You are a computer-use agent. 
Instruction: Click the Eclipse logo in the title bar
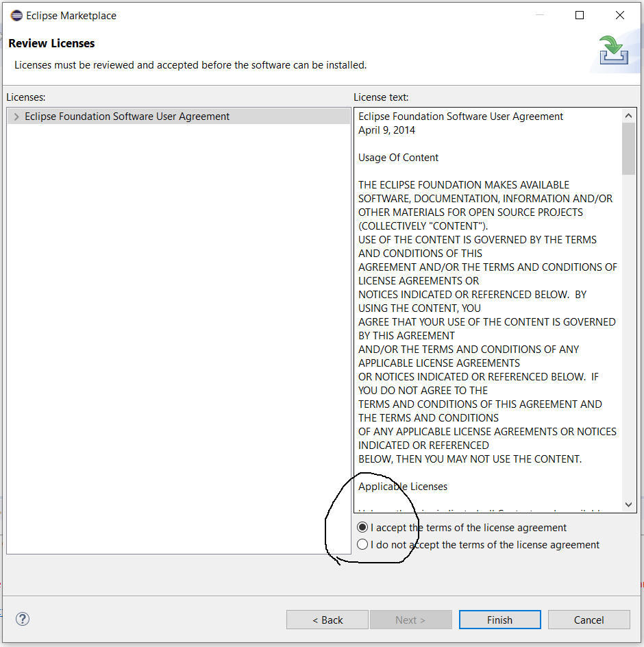(x=16, y=16)
